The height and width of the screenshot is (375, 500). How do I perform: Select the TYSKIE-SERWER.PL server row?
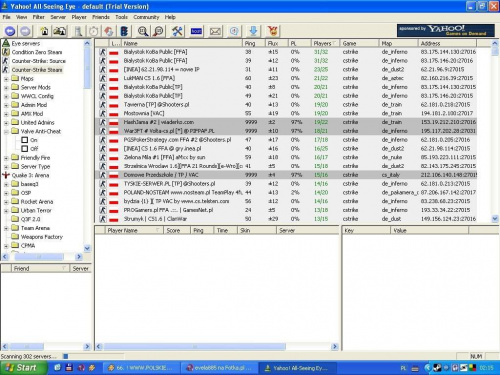pyautogui.click(x=286, y=184)
